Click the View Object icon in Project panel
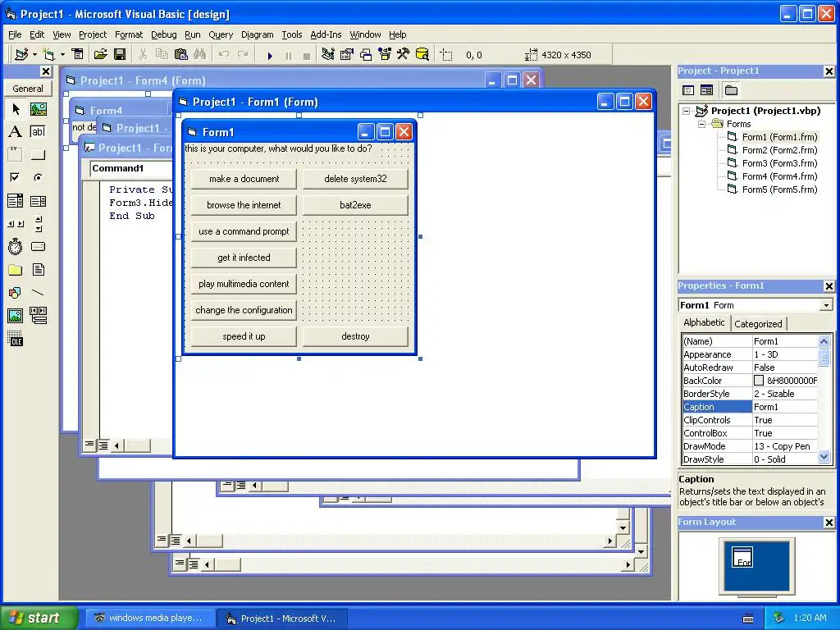840x630 pixels. pos(707,90)
